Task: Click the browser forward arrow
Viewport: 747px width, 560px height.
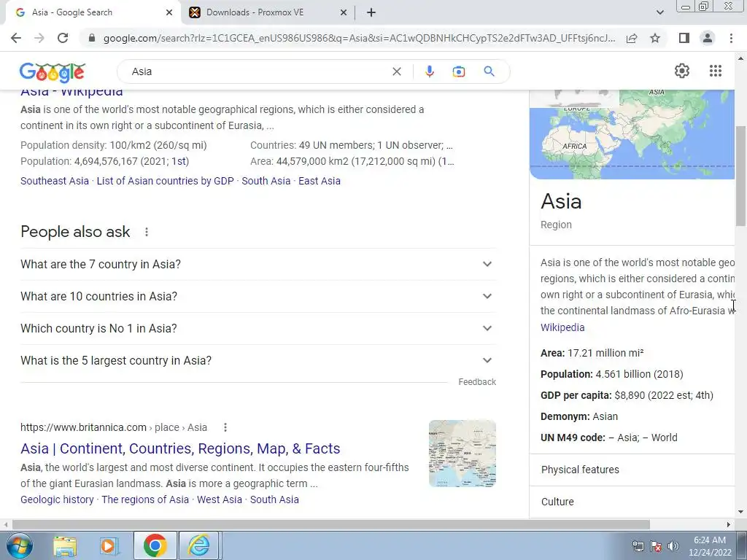Action: [39, 38]
